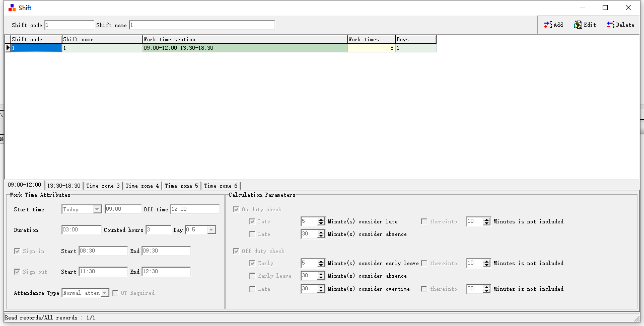Open the Time zone 5 tab
This screenshot has height=326, width=644.
182,186
